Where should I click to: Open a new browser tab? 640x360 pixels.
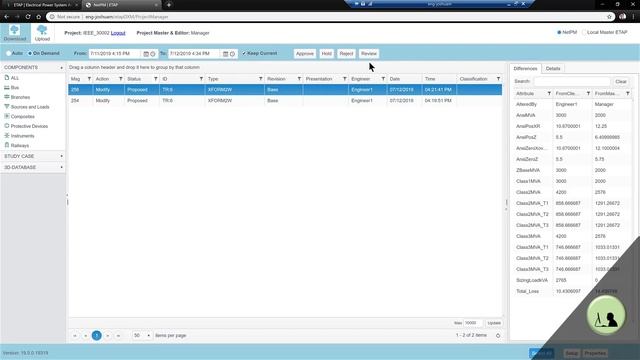(x=169, y=5)
